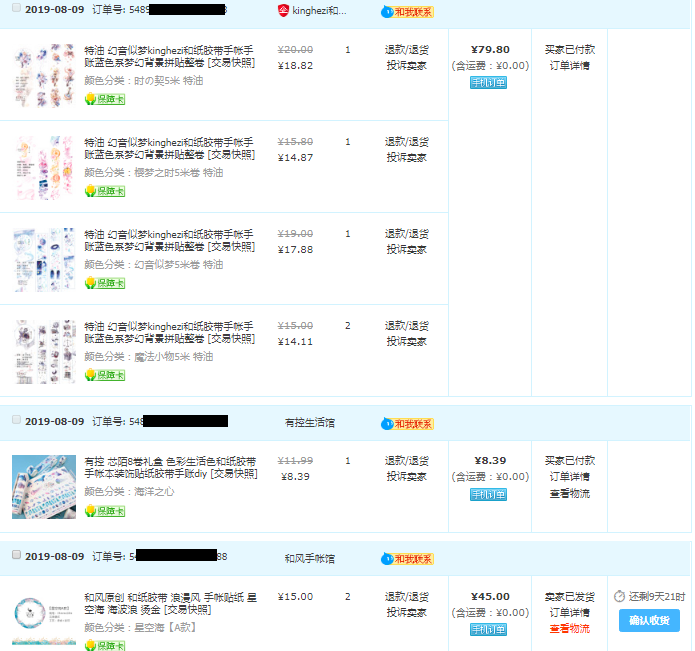695x651 pixels.
Task: Open 订单详情 for the ¥79.80 order
Action: (x=569, y=66)
